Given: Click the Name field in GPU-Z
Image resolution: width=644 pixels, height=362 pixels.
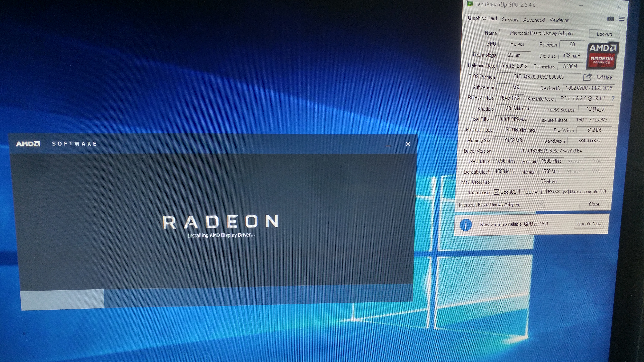Looking at the screenshot, I should tap(542, 33).
